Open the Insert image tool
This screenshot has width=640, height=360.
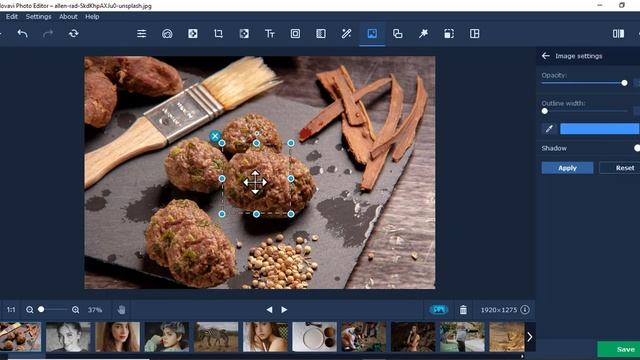pyautogui.click(x=372, y=33)
